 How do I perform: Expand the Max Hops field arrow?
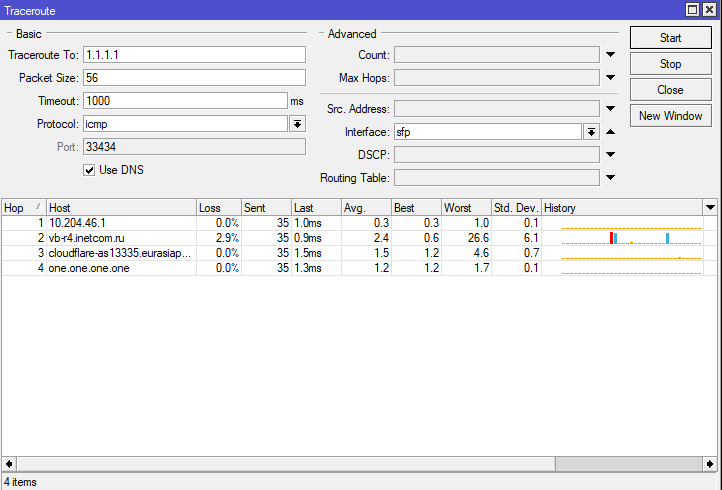pyautogui.click(x=611, y=77)
